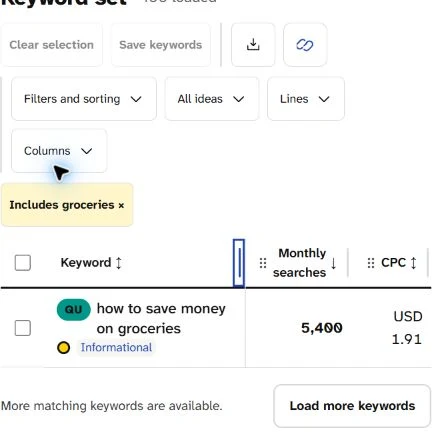This screenshot has width=434, height=438.
Task: Click drag handle beside CPC column
Action: pos(371,263)
